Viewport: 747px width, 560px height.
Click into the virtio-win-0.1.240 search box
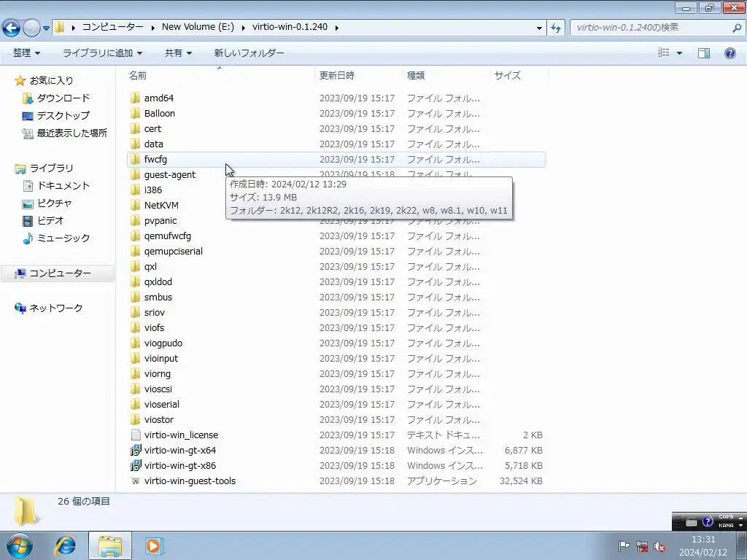click(651, 28)
